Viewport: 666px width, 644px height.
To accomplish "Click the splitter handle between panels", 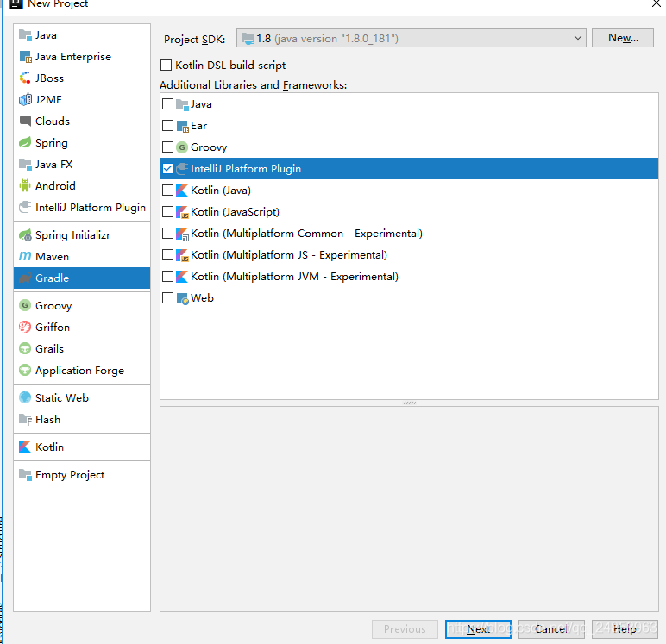I will point(410,403).
